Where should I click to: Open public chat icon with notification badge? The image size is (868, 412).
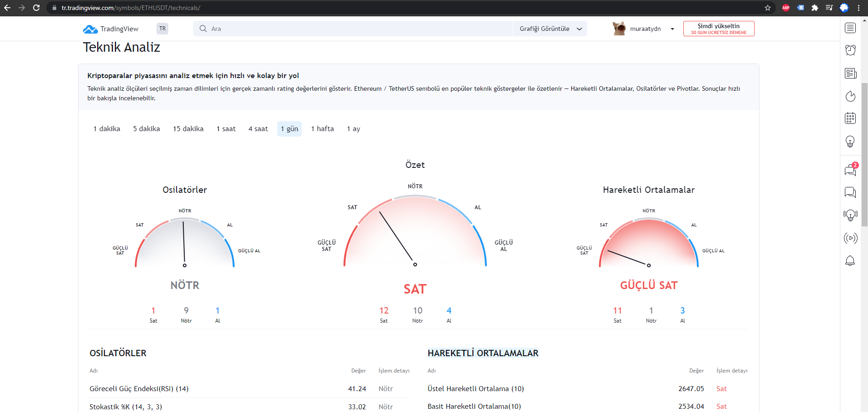coord(850,170)
